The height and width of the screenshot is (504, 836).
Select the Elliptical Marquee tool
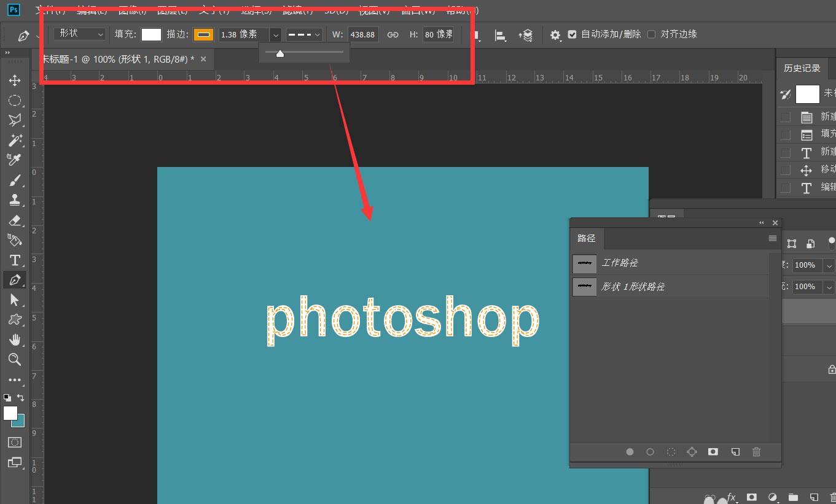15,101
